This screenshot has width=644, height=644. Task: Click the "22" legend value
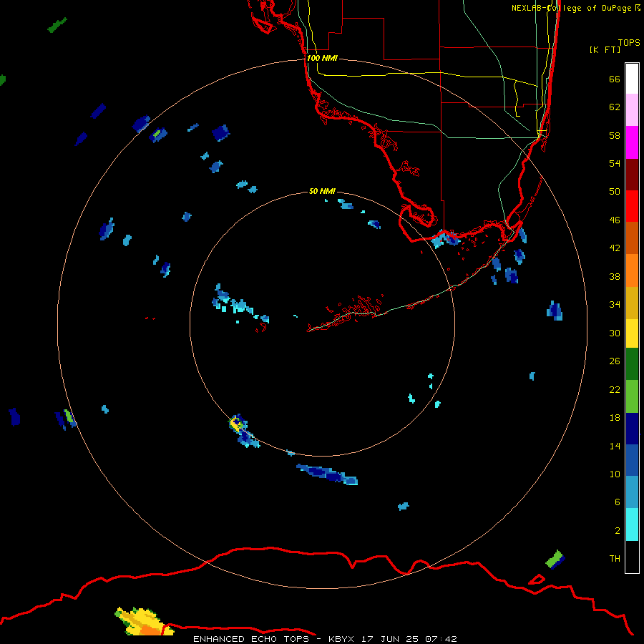point(615,390)
